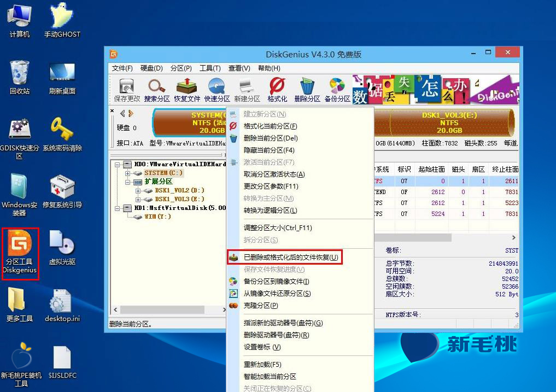Open the 修复系统引导 desktop icon
Image resolution: width=556 pixels, height=392 pixels.
62,191
